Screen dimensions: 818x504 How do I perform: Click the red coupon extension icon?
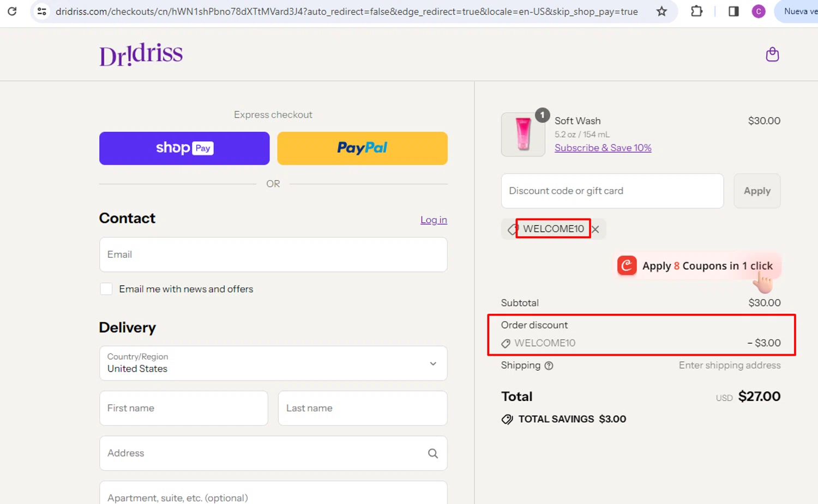coord(627,266)
